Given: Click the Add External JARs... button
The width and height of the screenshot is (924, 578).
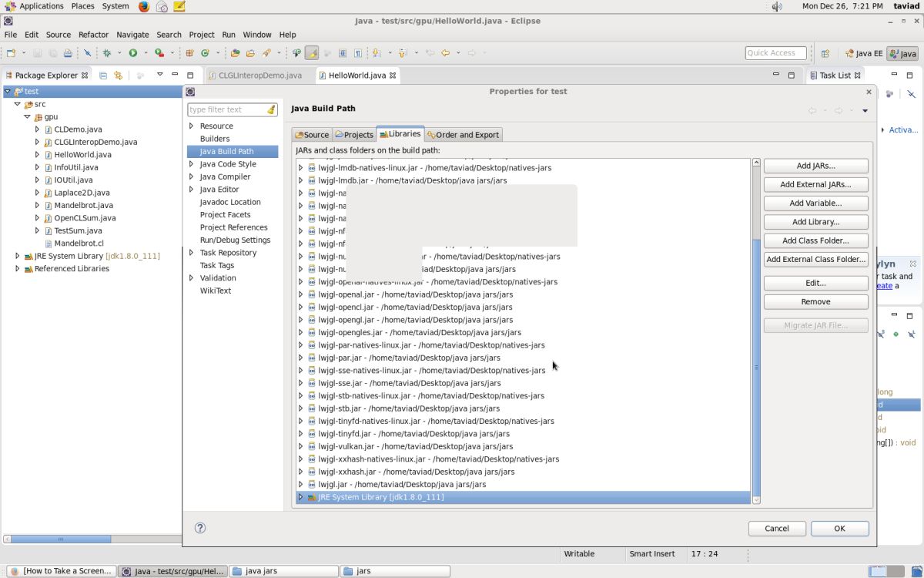Looking at the screenshot, I should click(815, 184).
